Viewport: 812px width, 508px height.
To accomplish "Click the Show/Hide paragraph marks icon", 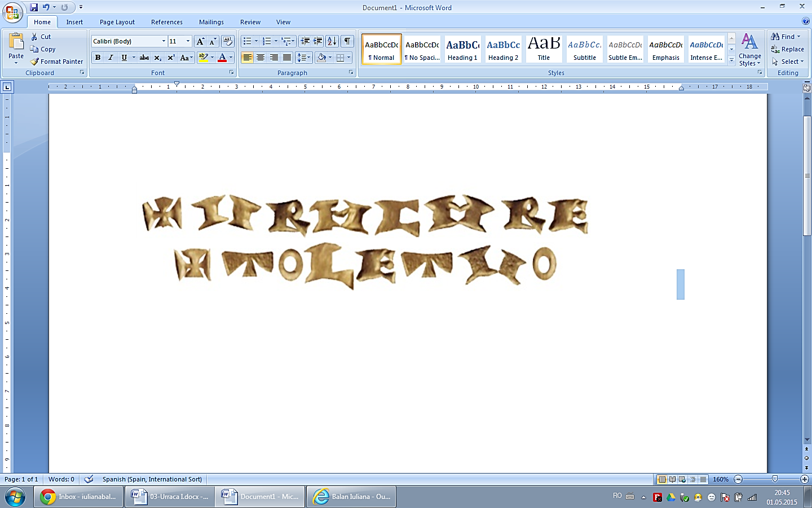I will coord(347,41).
